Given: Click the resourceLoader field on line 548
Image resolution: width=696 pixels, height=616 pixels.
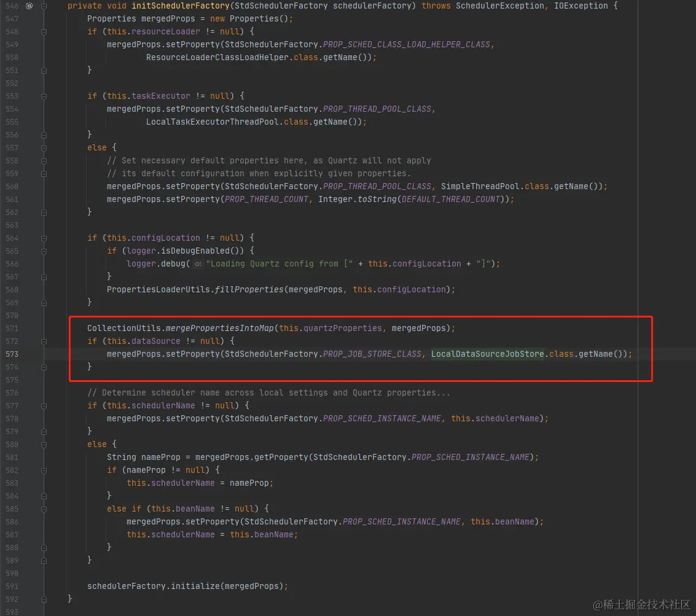Looking at the screenshot, I should click(x=166, y=31).
